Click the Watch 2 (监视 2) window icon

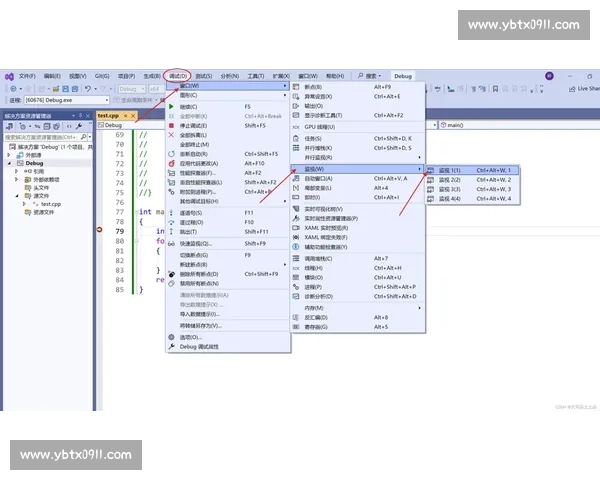(x=431, y=179)
